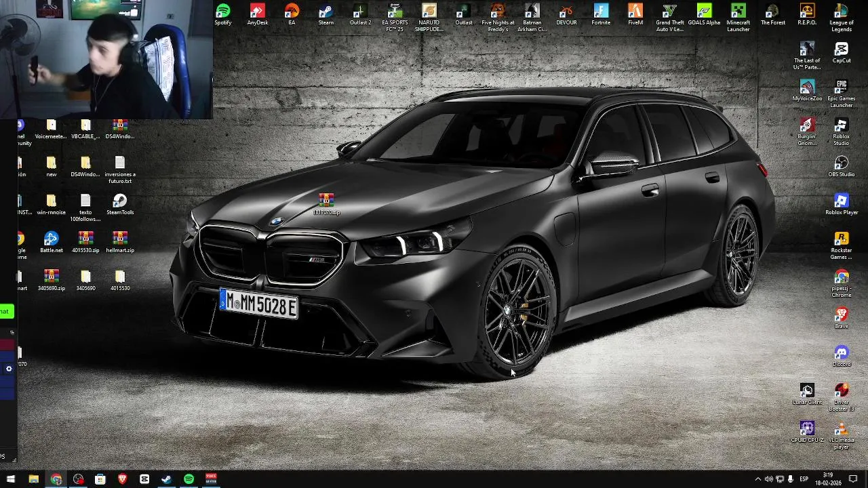The image size is (868, 488).
Task: Launch the Minecraft Launcher shortcut
Action: pos(738,18)
